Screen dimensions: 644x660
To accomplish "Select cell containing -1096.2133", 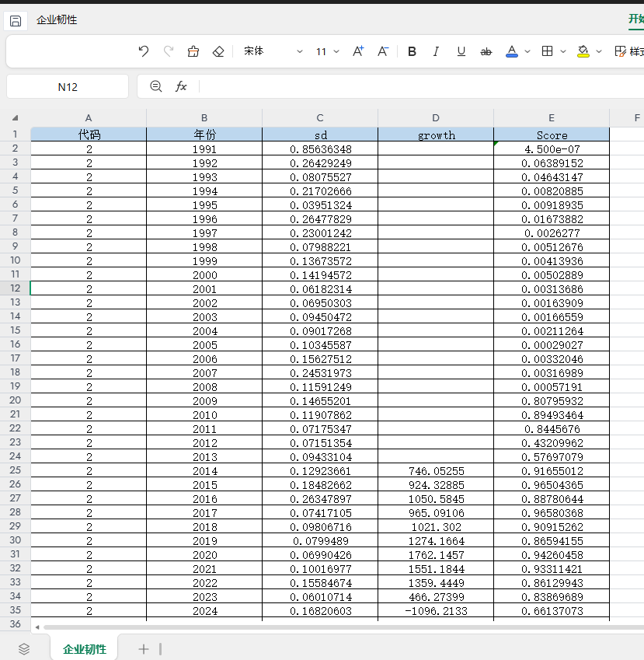I will click(435, 611).
